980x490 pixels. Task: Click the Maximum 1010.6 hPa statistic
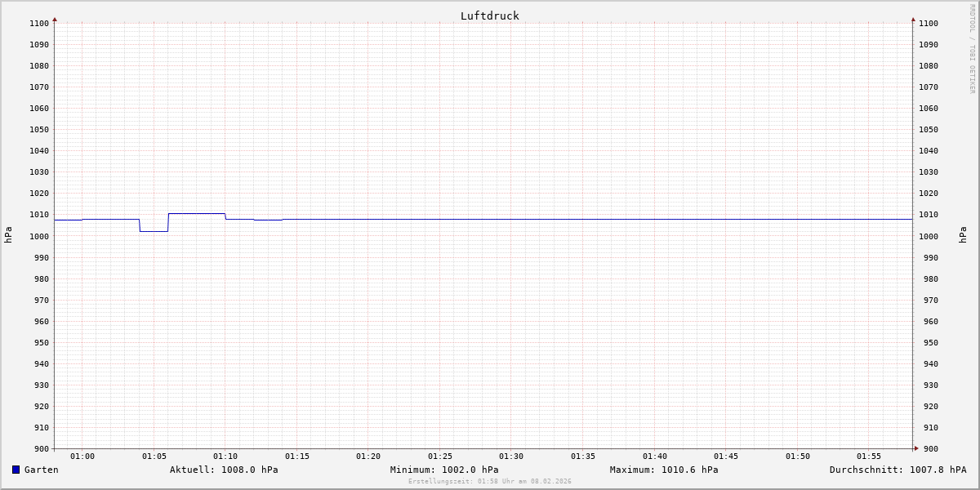[664, 470]
